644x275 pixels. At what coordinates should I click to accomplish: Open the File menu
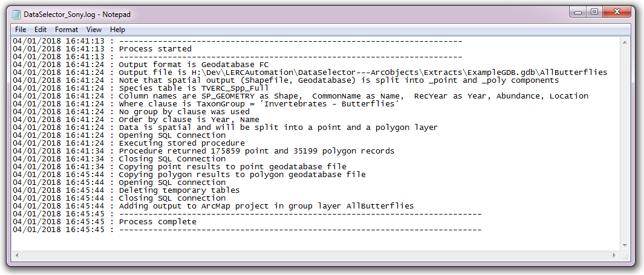pos(21,30)
